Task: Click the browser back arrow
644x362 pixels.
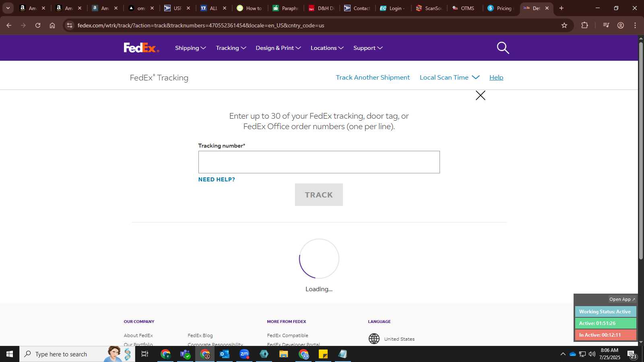Action: (9, 25)
